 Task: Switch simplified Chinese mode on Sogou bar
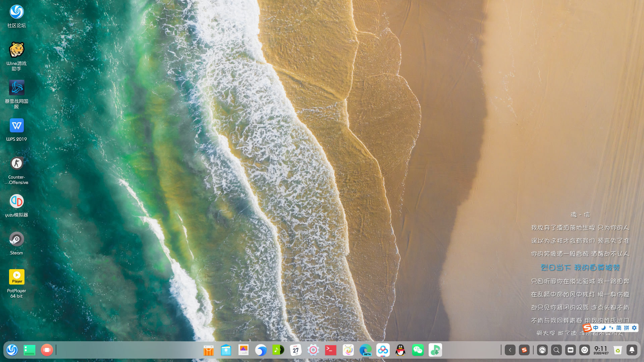pyautogui.click(x=618, y=328)
